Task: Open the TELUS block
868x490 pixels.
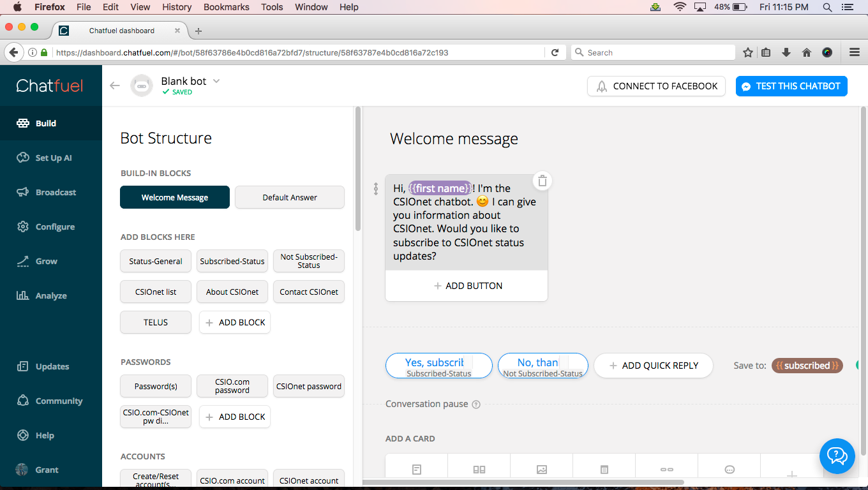Action: coord(156,322)
